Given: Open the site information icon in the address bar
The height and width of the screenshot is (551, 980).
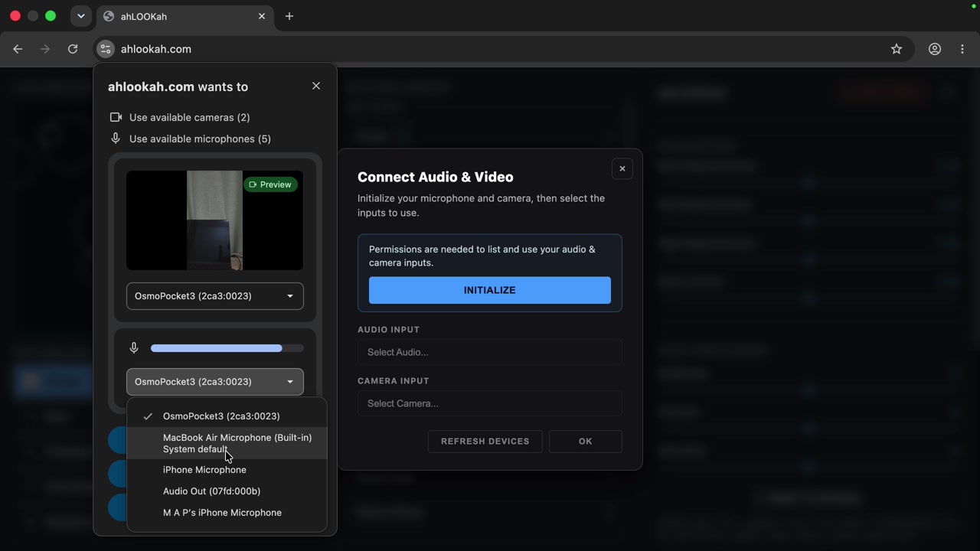Looking at the screenshot, I should (x=106, y=49).
